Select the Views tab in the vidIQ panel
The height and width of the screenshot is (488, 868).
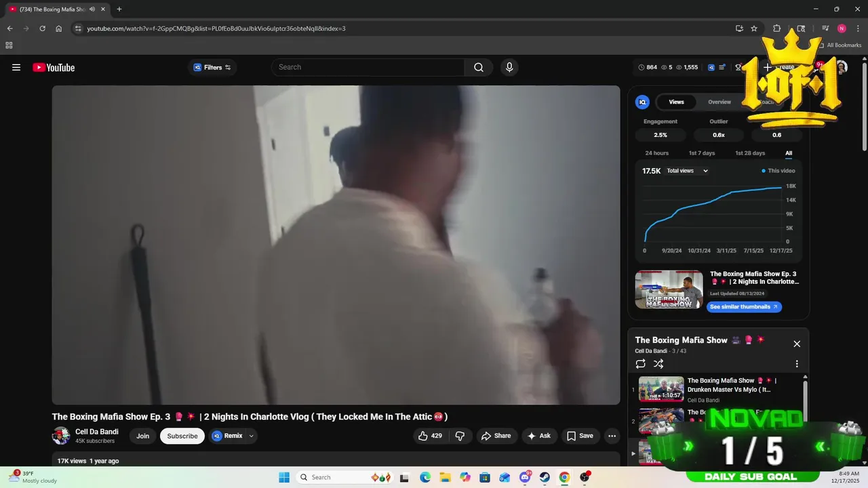tap(676, 102)
